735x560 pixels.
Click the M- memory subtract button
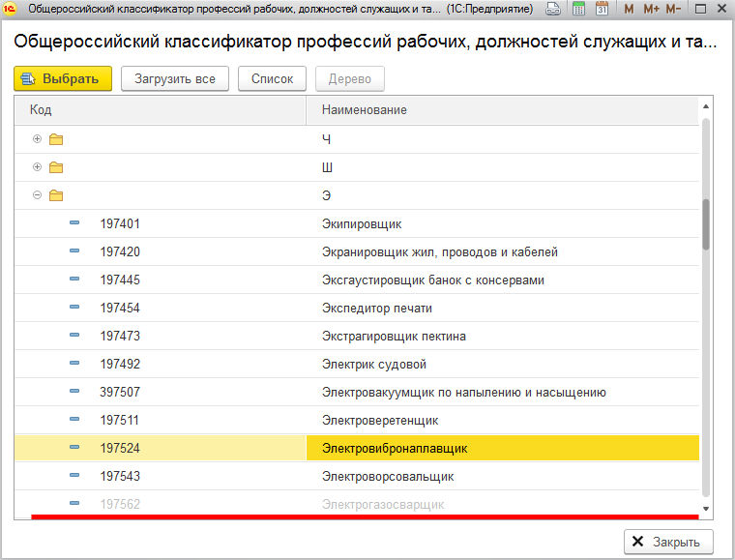click(674, 10)
